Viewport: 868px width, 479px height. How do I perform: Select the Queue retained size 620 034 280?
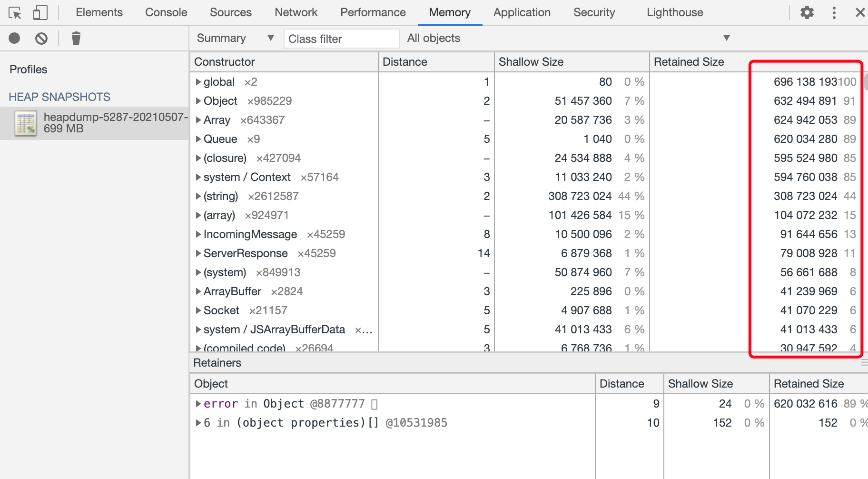tap(805, 139)
